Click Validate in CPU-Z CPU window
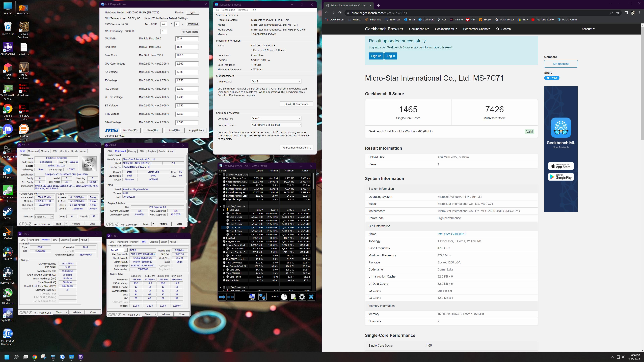This screenshot has height=362, width=644. coord(76,224)
